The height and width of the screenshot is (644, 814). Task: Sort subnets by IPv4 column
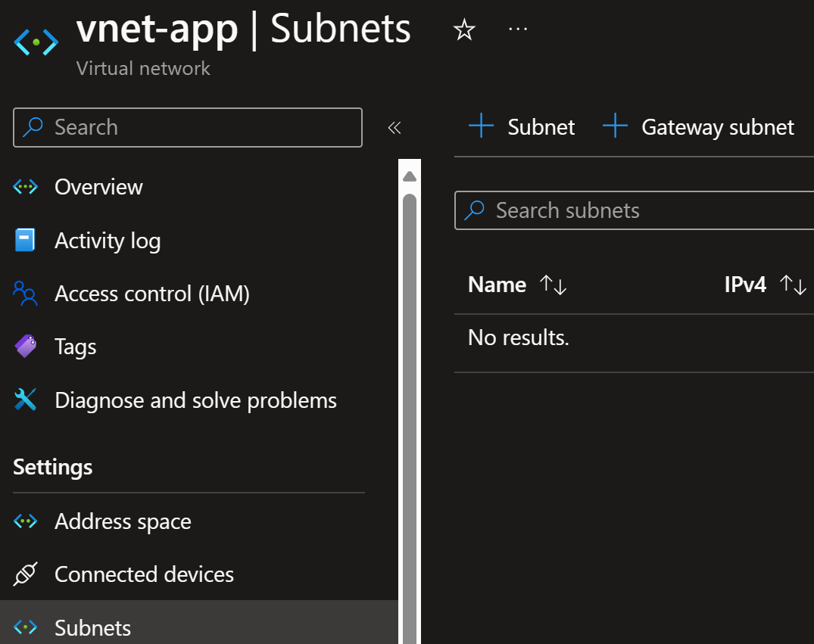click(x=793, y=285)
